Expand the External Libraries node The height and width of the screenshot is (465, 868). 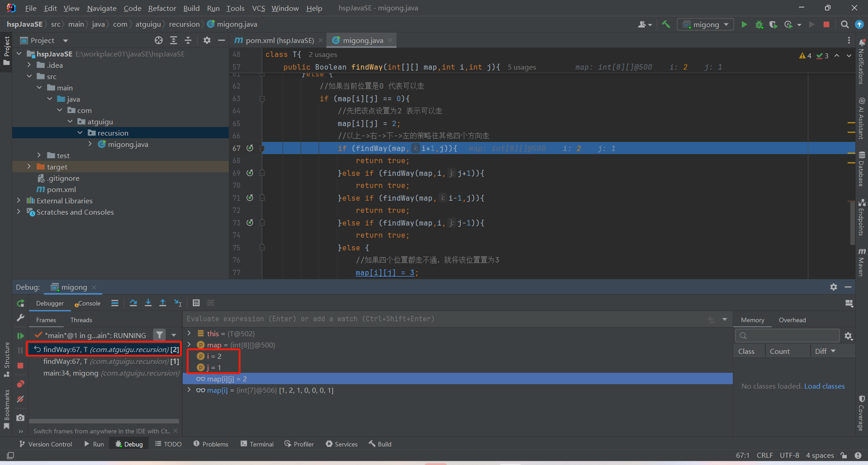(x=19, y=201)
